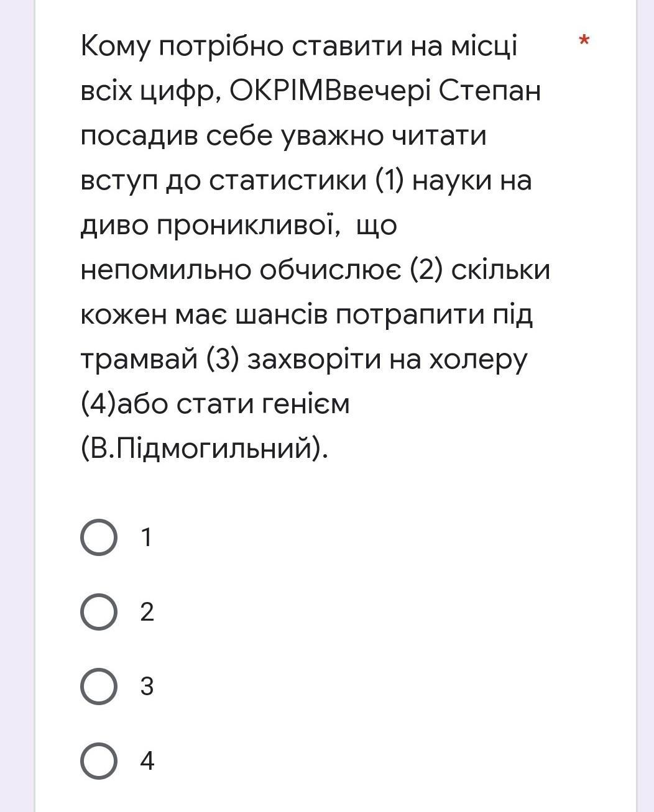The height and width of the screenshot is (812, 654).
Task: Click the option label number 2
Action: 147,612
